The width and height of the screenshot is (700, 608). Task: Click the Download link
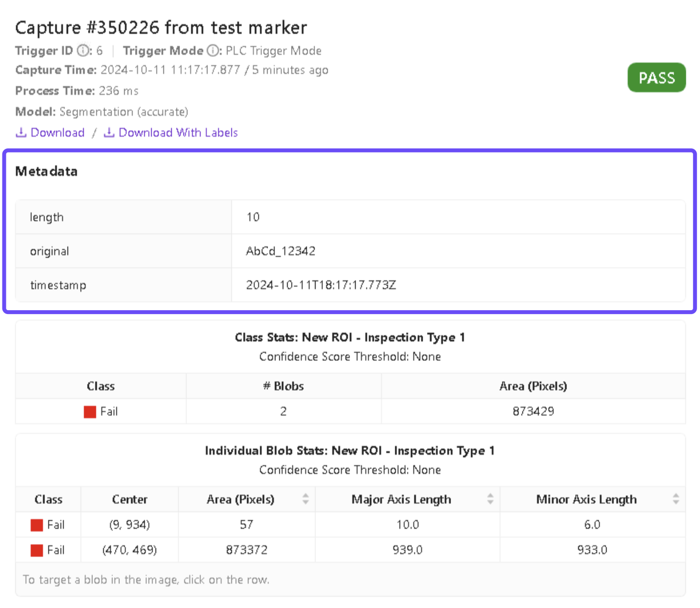click(57, 133)
